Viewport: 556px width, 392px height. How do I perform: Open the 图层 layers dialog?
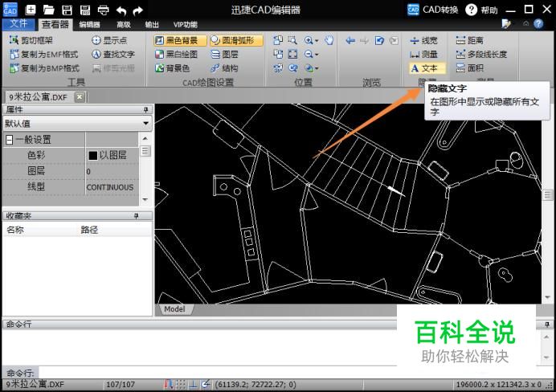point(225,55)
